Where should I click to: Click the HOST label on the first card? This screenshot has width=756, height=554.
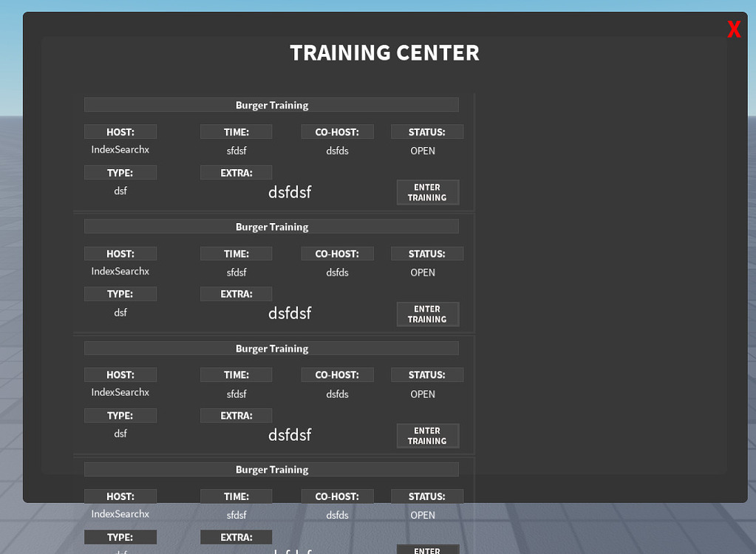point(120,131)
